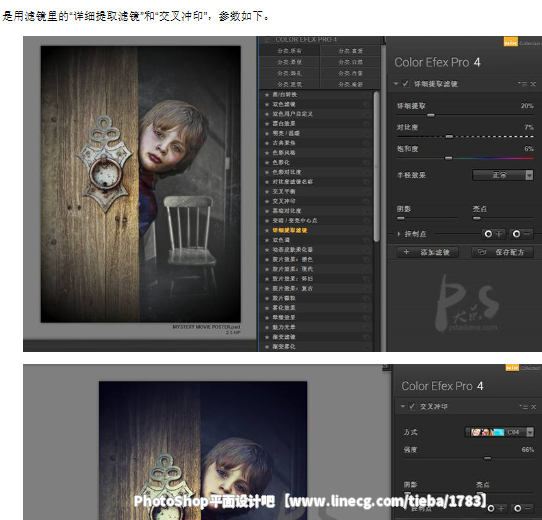The height and width of the screenshot is (520, 542).
Task: Select the 色彩风格 filter in list
Action: (284, 152)
